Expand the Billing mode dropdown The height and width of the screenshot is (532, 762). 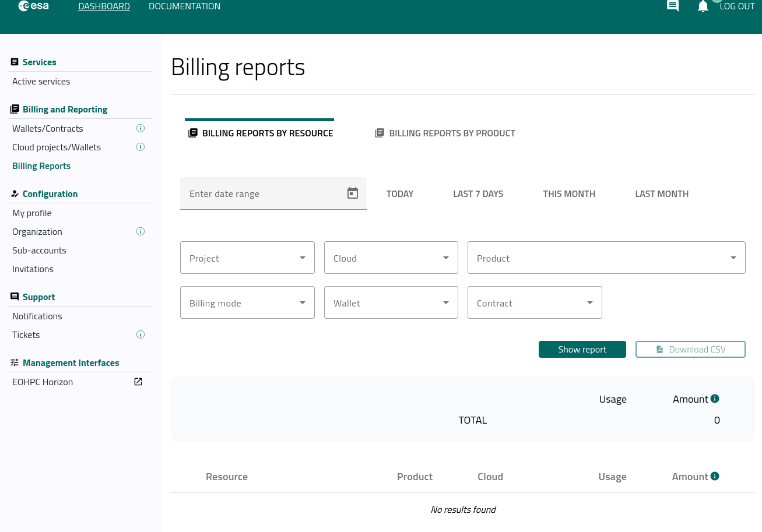(x=247, y=302)
